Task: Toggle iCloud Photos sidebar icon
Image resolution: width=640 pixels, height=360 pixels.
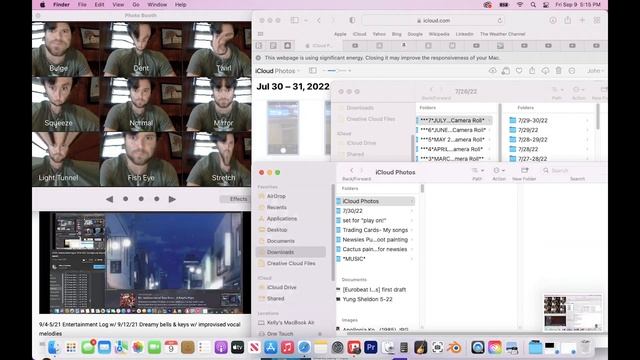Action: pyautogui.click(x=313, y=71)
